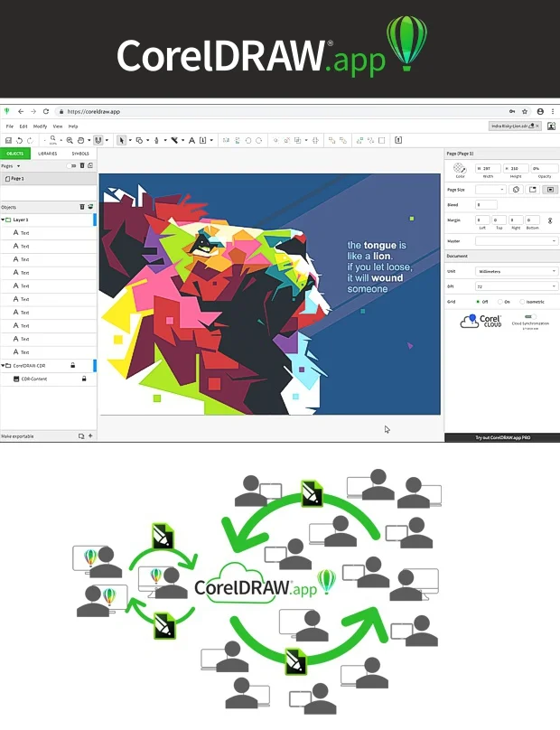Toggle the snapping magnet icon
Image resolution: width=560 pixels, height=730 pixels.
pyautogui.click(x=98, y=140)
